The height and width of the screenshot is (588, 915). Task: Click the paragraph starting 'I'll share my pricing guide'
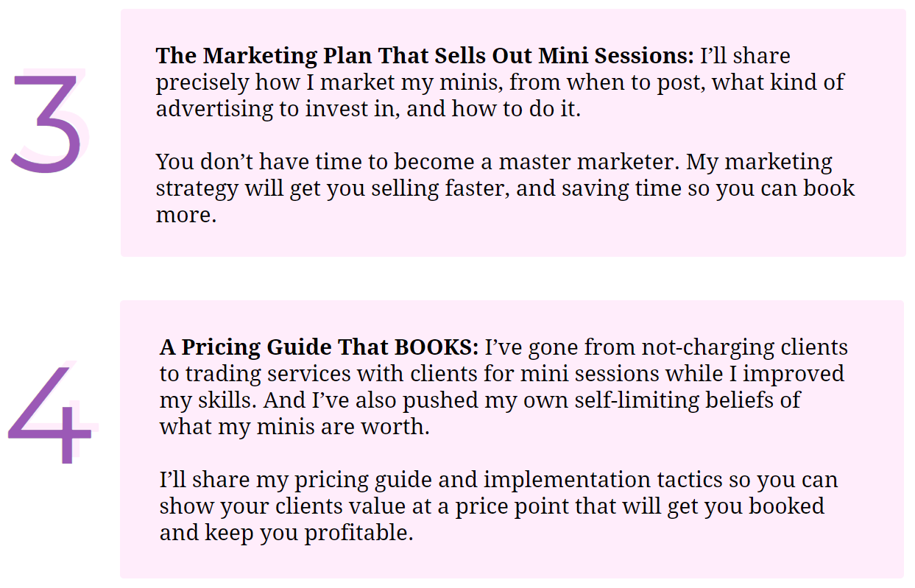point(499,506)
